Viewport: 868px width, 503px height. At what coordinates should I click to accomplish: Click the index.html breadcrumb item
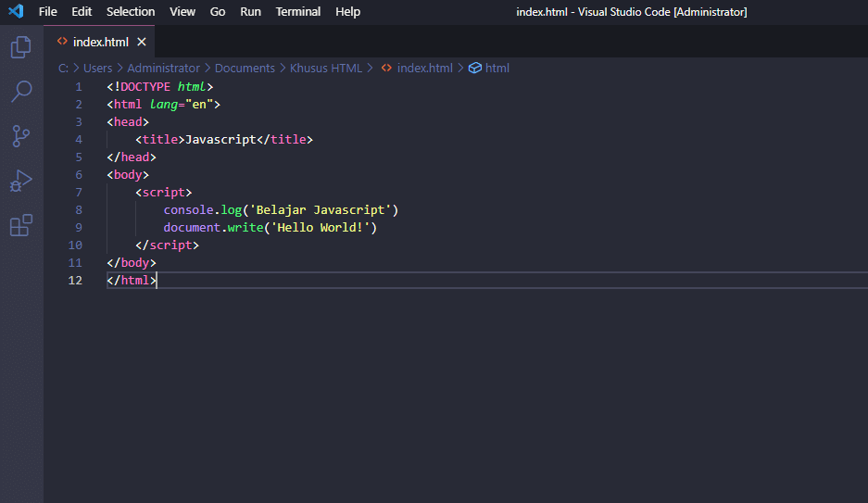coord(424,68)
